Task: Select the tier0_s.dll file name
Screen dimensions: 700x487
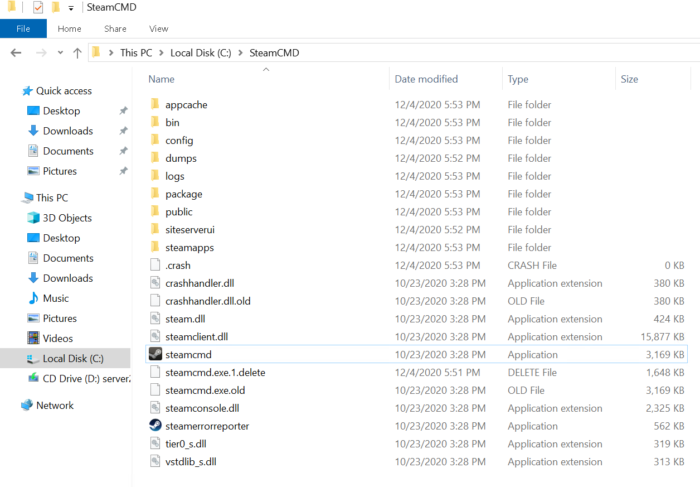Action: pyautogui.click(x=186, y=444)
